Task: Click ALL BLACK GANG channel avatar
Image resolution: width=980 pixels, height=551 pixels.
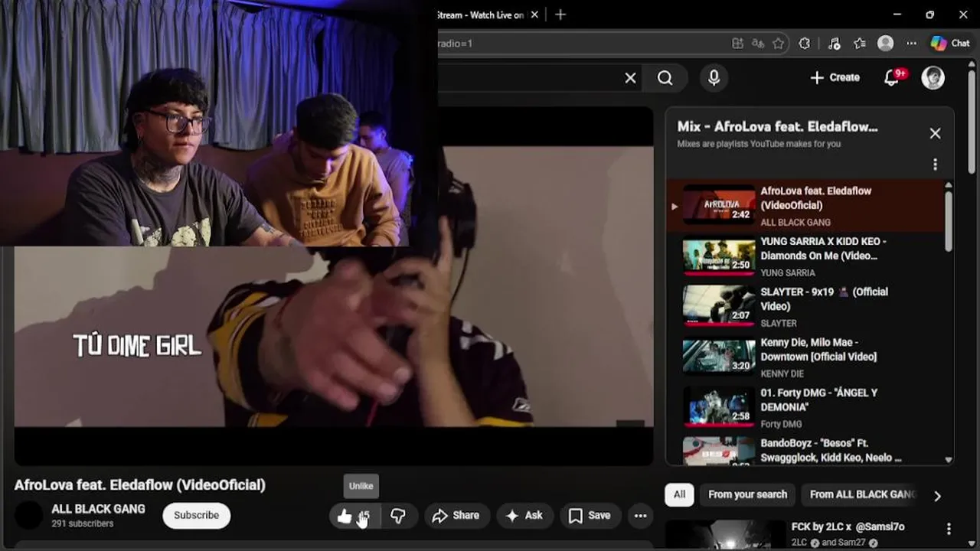Action: coord(29,515)
